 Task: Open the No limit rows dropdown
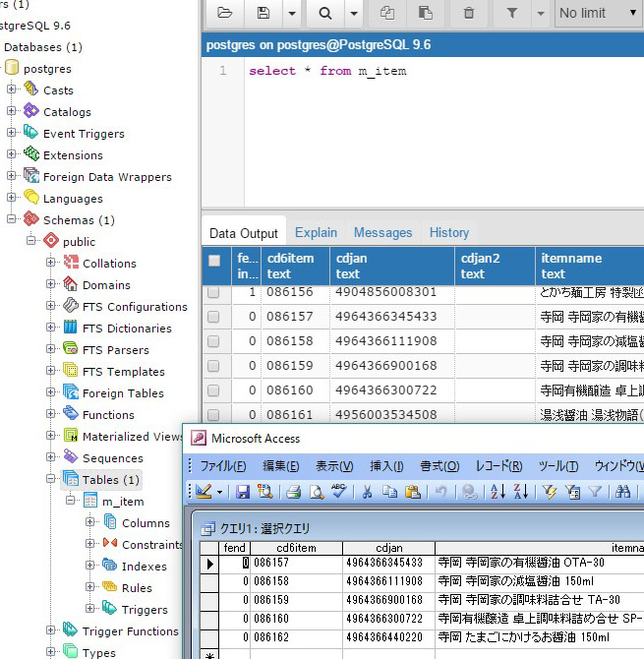pyautogui.click(x=598, y=13)
